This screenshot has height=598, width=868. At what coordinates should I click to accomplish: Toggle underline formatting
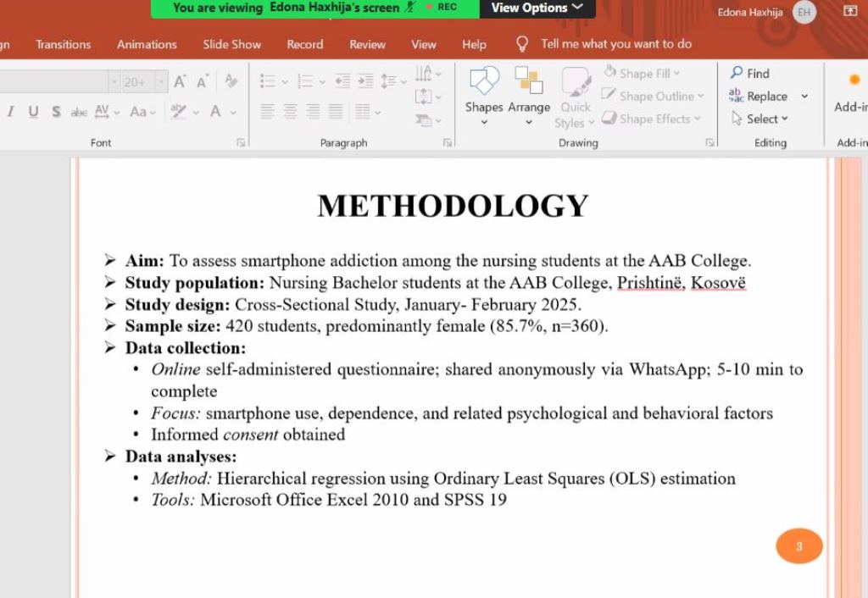click(x=33, y=112)
